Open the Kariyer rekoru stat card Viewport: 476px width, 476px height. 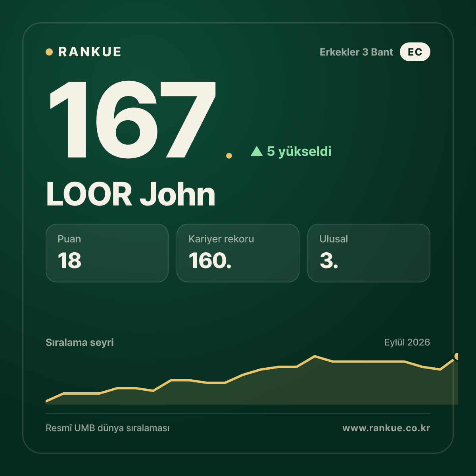238,253
